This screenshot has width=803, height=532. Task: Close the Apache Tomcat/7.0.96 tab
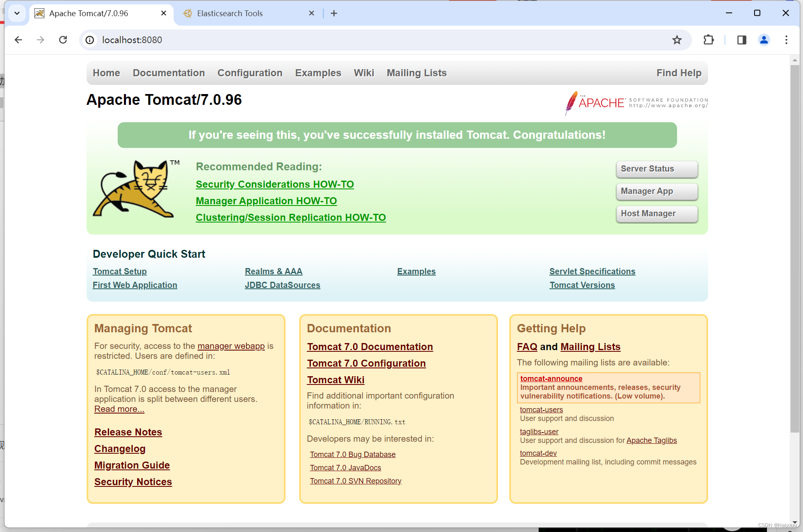(164, 13)
